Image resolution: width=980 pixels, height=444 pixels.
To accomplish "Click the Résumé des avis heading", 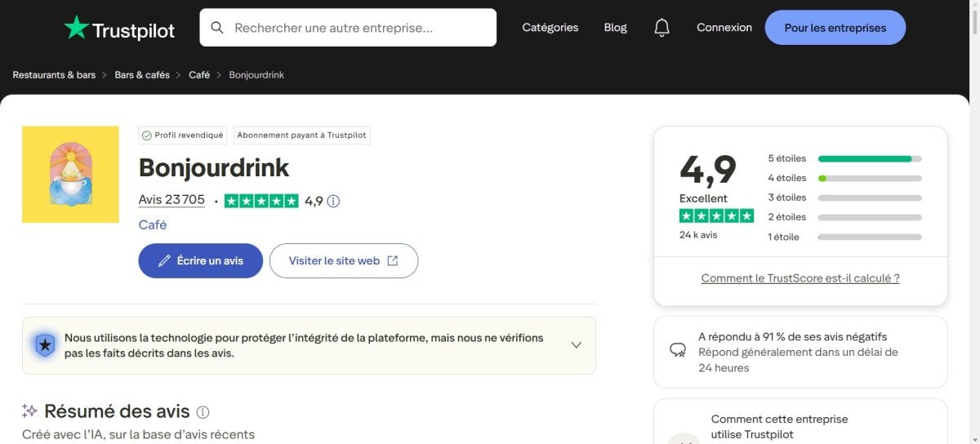I will point(117,411).
